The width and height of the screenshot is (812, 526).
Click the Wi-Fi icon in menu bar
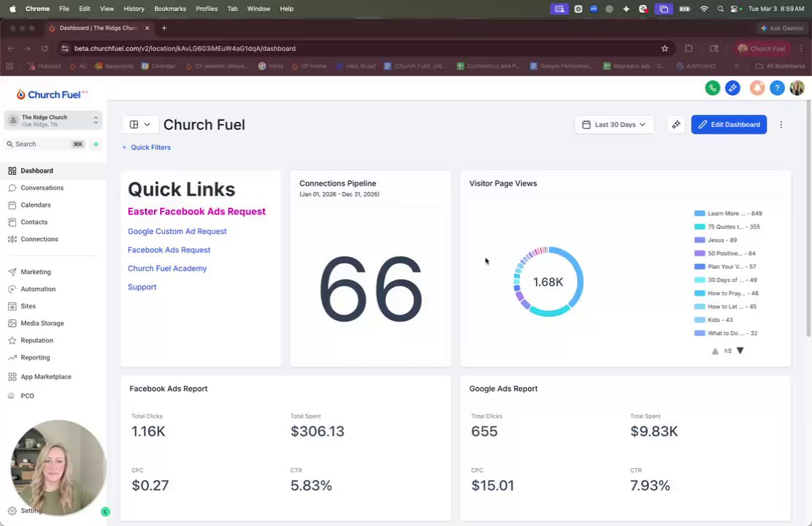tap(704, 9)
